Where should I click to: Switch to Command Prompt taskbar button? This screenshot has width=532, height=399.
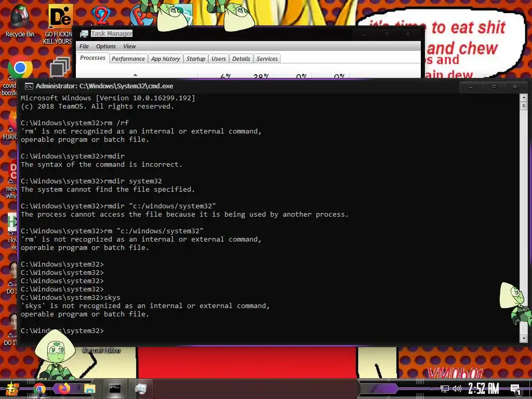coord(115,389)
